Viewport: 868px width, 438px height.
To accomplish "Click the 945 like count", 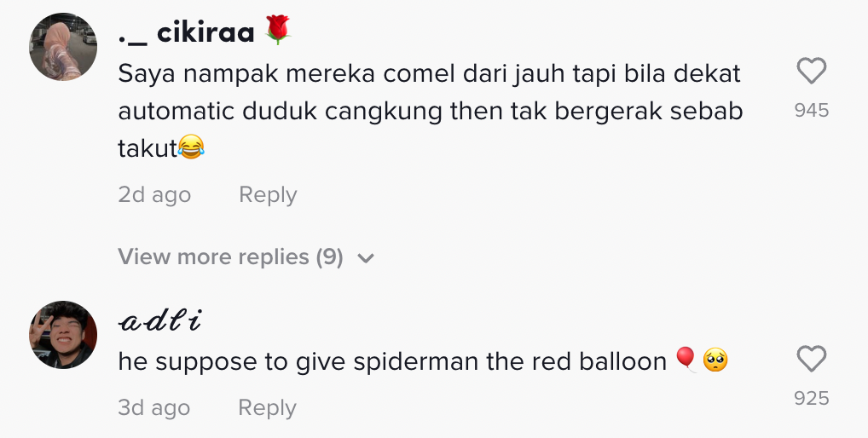I will coord(811,110).
